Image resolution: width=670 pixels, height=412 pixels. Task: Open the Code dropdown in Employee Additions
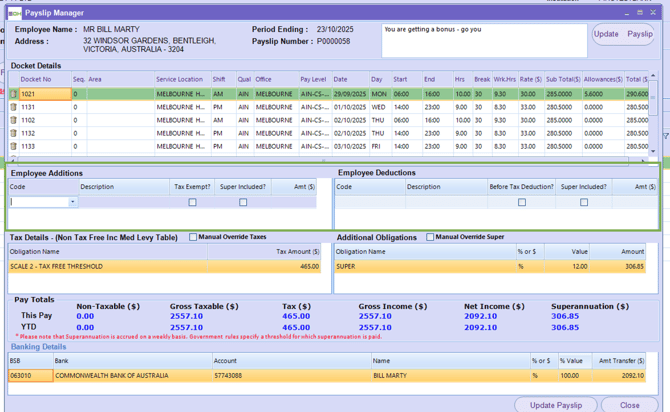click(72, 202)
